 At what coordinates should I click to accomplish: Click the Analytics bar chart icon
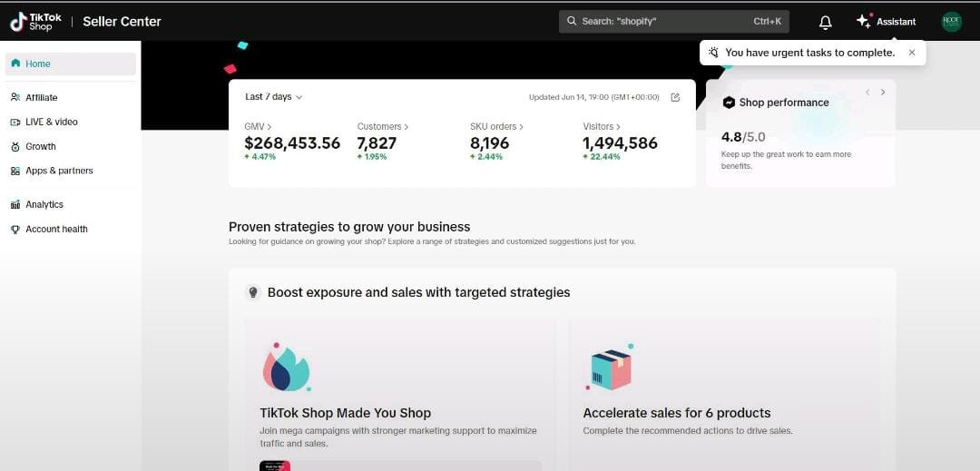(15, 204)
